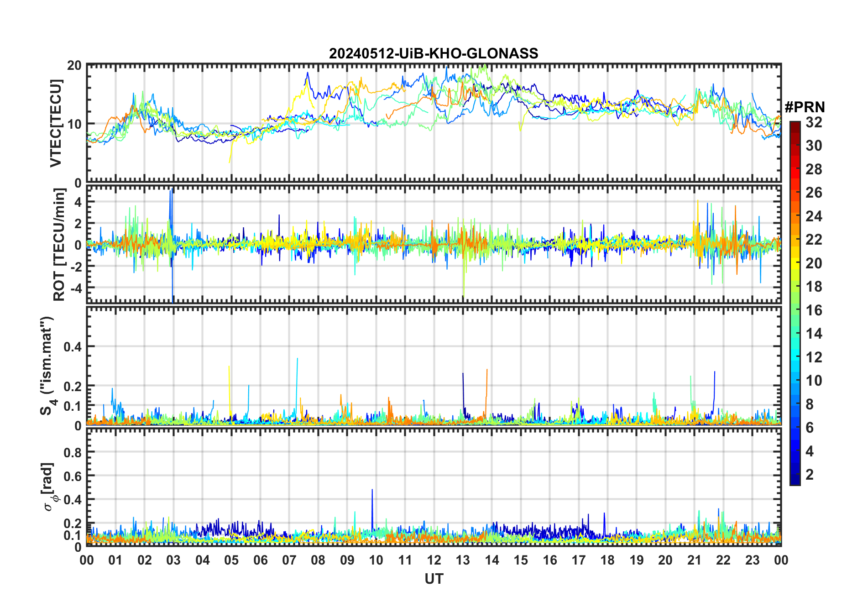
Task: Click the VTEC[TECU] y-axis label
Action: tap(56, 123)
